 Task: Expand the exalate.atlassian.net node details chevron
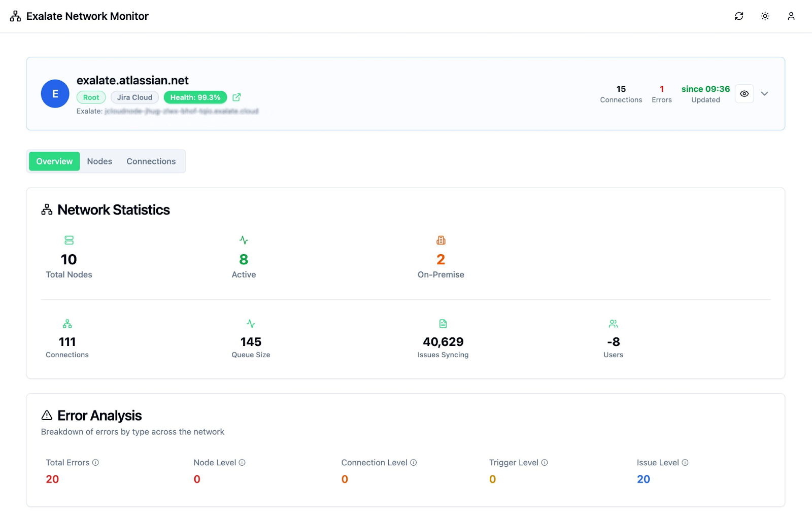[x=765, y=93]
